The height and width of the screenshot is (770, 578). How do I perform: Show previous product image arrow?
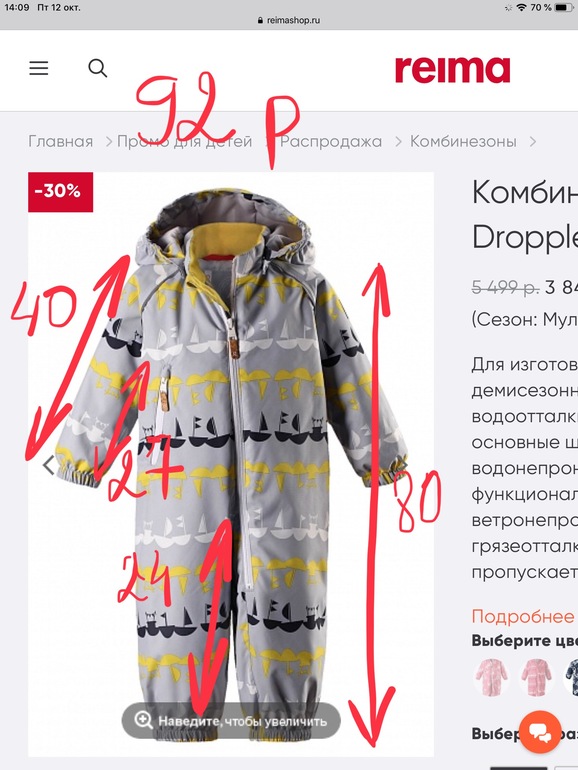(x=49, y=465)
